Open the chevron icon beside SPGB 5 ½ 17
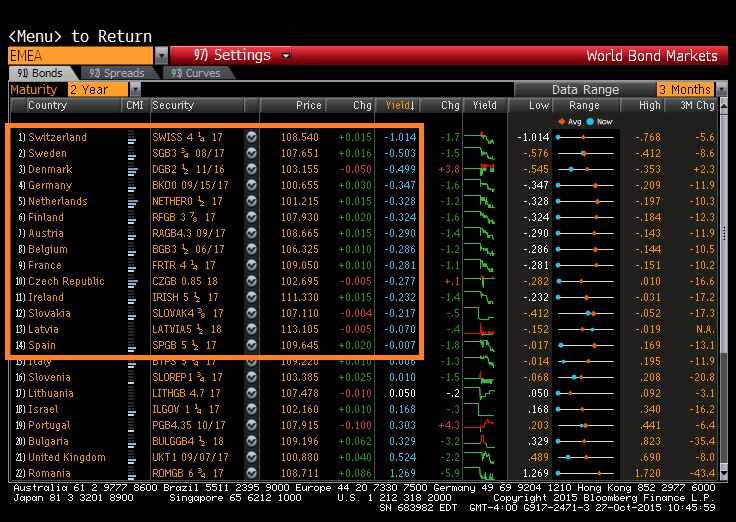The image size is (736, 522). 252,345
